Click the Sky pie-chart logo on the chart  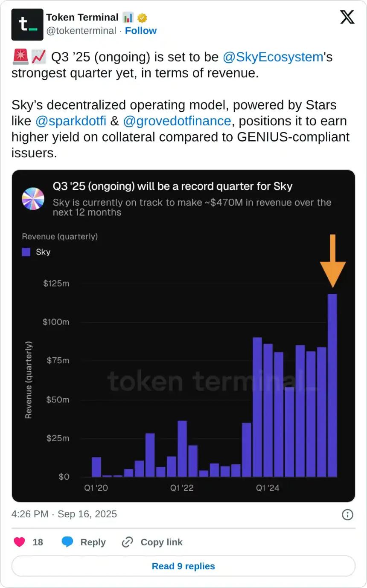(x=33, y=199)
